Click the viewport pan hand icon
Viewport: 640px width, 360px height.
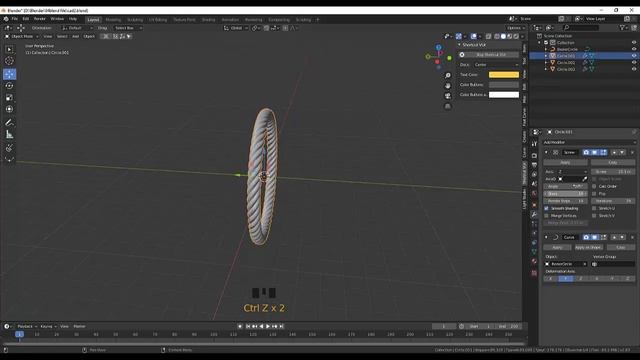point(448,86)
